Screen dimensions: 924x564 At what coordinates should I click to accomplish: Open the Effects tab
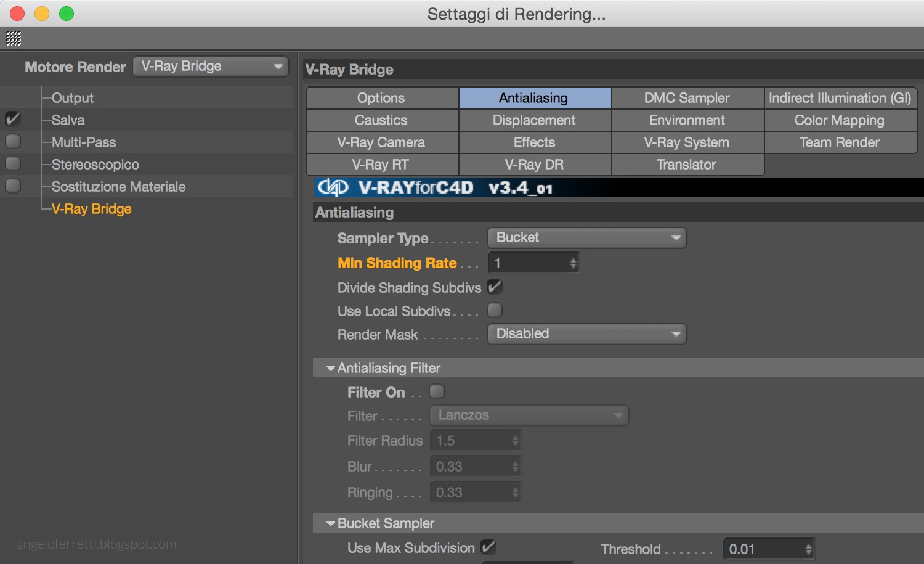(x=535, y=142)
